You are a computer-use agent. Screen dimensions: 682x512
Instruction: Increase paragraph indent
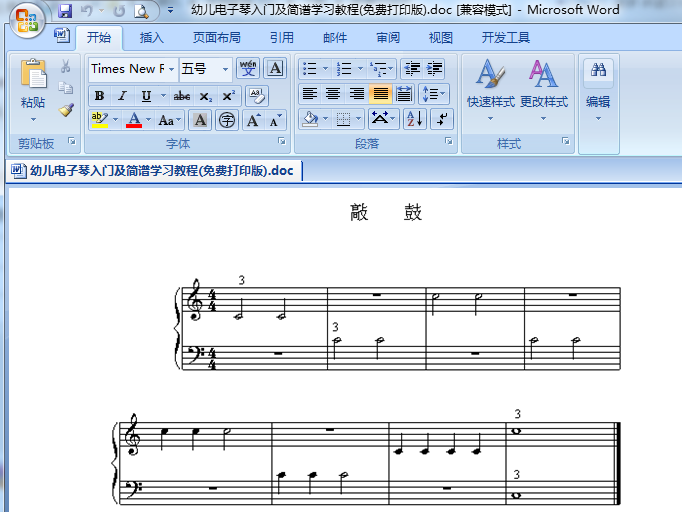point(434,69)
